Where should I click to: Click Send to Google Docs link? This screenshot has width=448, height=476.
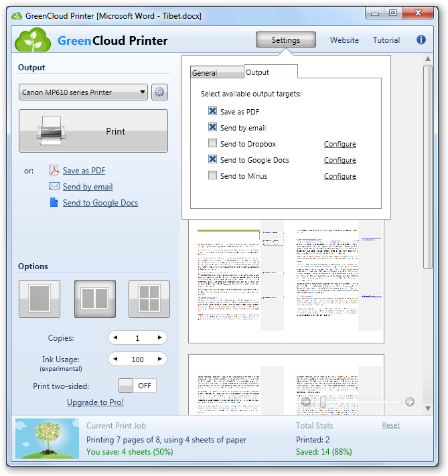(100, 203)
